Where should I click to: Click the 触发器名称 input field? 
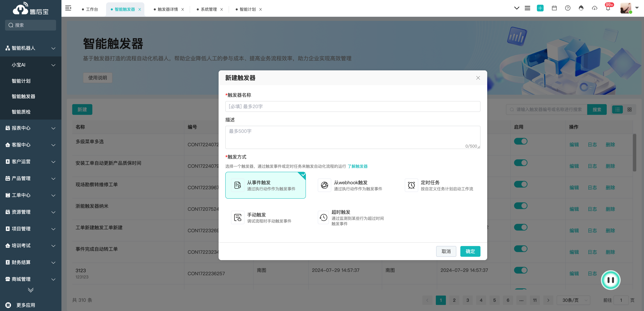(353, 106)
